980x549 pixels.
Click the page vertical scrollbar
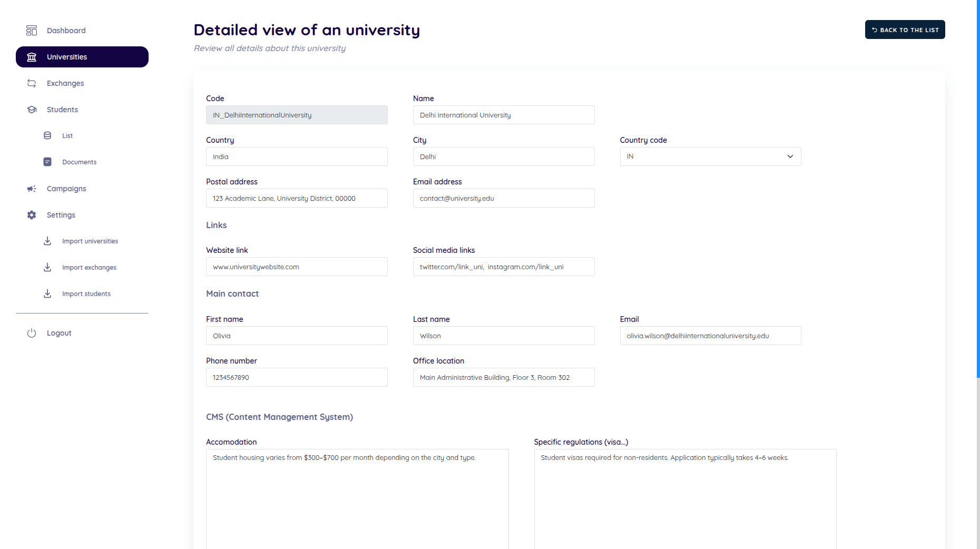pos(978,189)
